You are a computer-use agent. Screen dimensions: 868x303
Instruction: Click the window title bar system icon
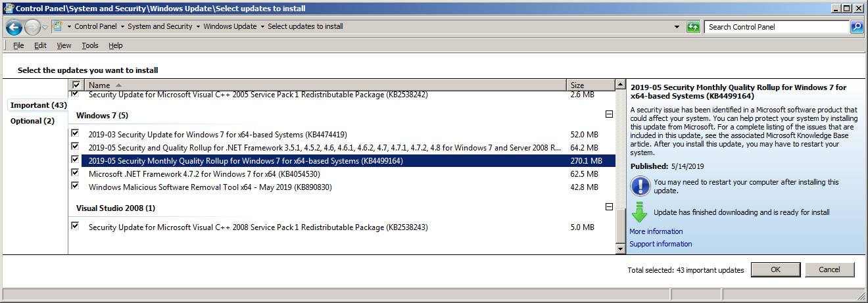(8, 9)
